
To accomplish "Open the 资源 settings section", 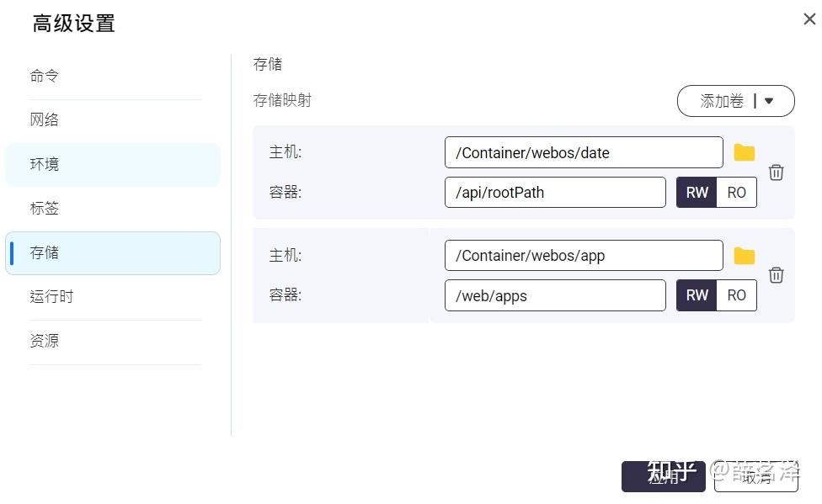I will point(44,341).
